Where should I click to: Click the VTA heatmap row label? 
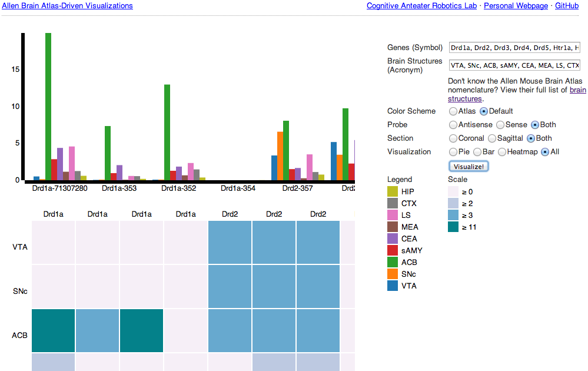click(x=20, y=247)
